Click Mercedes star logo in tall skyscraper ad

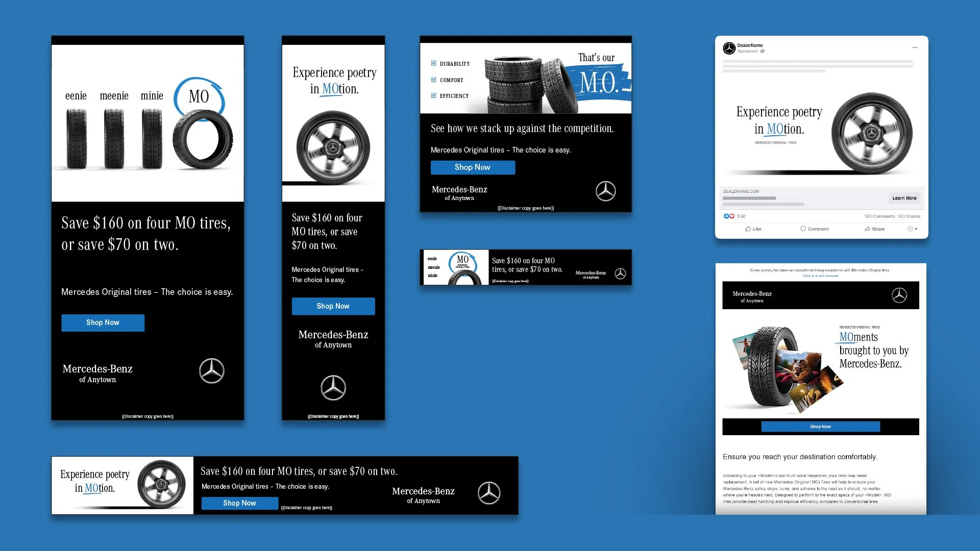tap(333, 388)
